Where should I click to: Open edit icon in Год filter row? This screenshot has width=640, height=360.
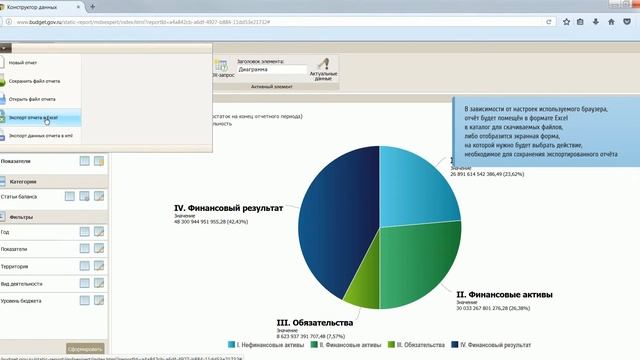coord(99,232)
